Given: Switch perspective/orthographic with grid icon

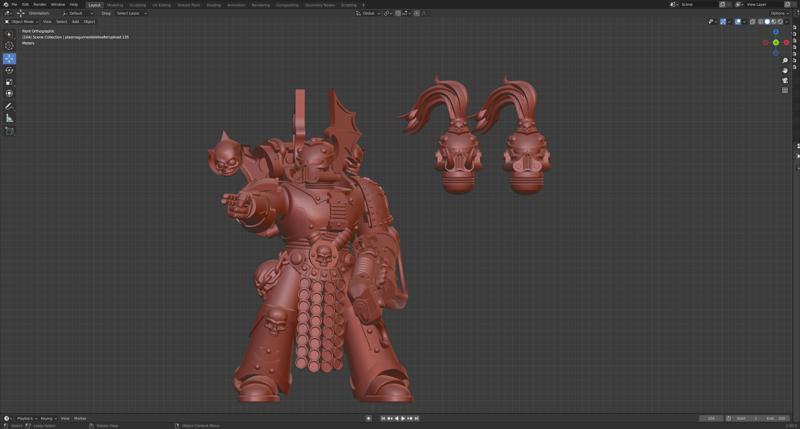Looking at the screenshot, I should (785, 90).
